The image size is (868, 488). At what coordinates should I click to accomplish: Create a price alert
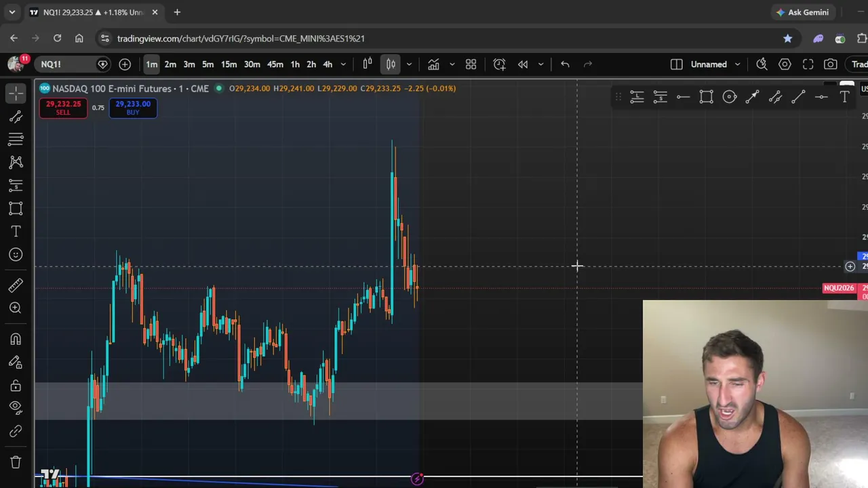click(500, 64)
